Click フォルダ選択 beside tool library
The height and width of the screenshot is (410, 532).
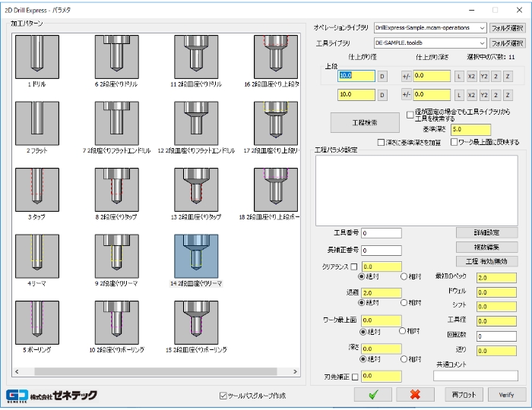(x=507, y=43)
